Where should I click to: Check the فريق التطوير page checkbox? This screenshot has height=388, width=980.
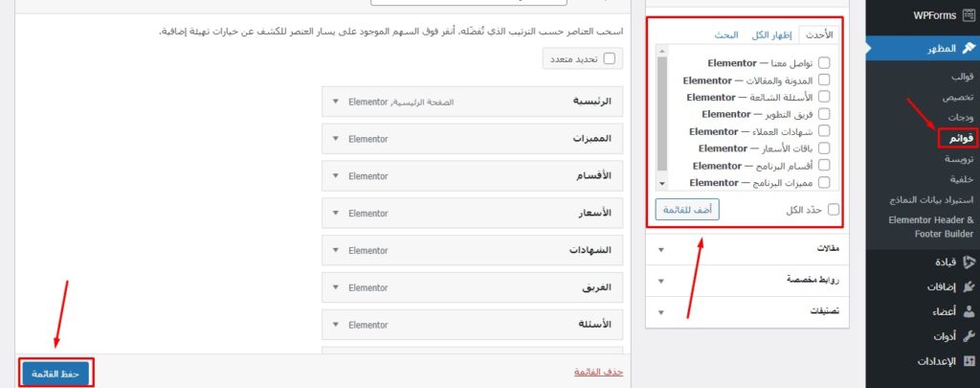[824, 114]
